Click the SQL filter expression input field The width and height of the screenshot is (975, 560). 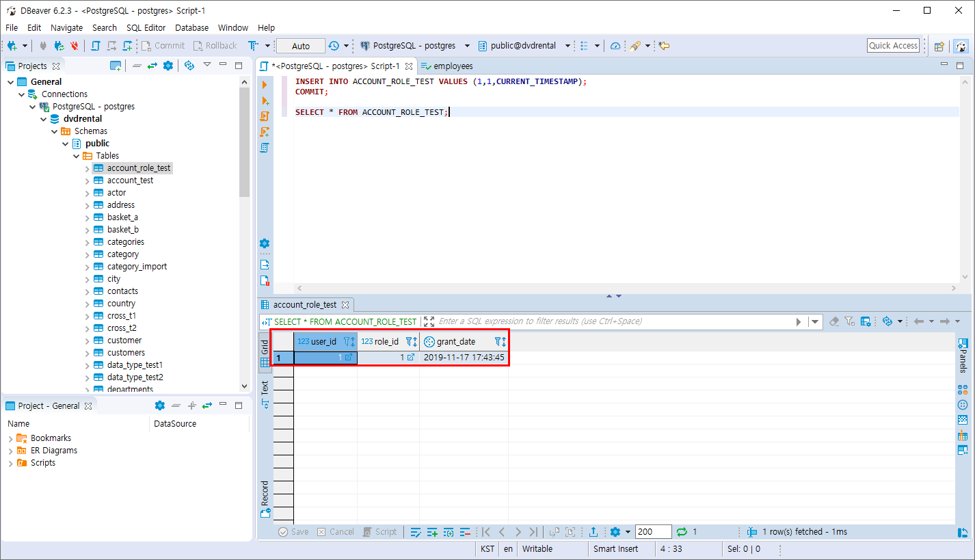coord(613,321)
